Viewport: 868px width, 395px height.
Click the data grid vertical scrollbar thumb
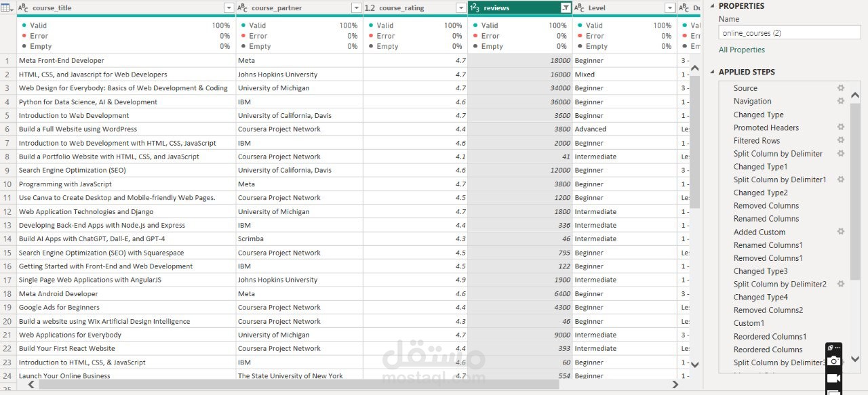coord(694,142)
